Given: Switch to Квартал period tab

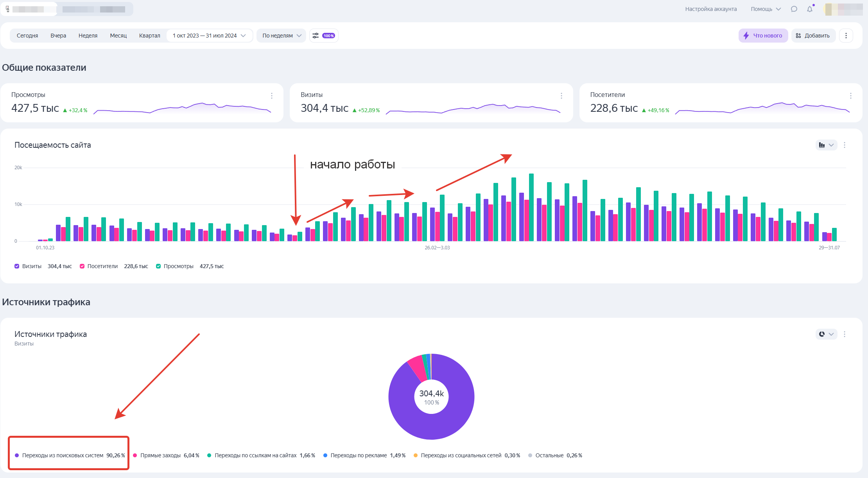Looking at the screenshot, I should click(149, 36).
